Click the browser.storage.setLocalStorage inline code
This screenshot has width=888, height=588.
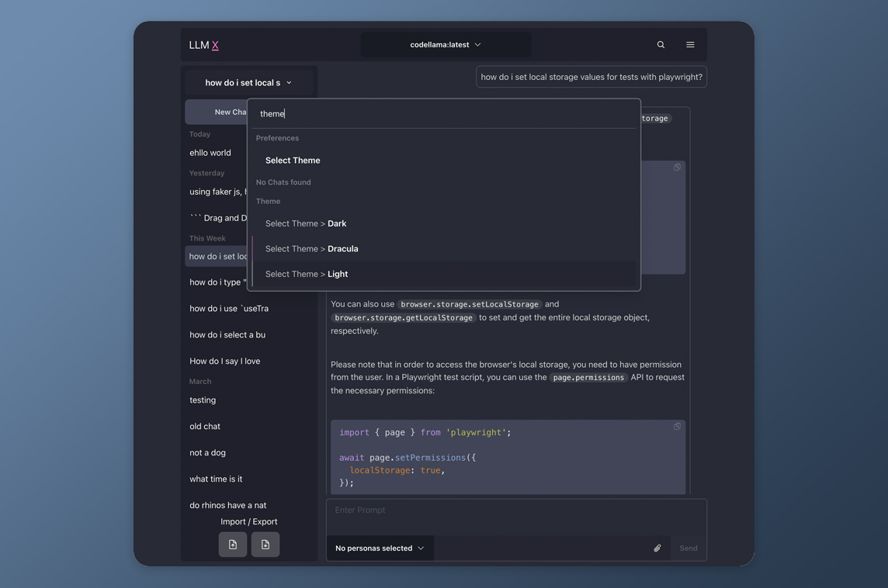(x=470, y=304)
